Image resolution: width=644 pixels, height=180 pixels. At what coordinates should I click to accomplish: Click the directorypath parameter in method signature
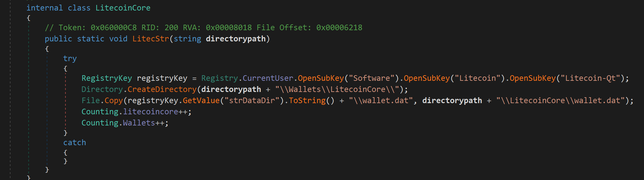235,39
